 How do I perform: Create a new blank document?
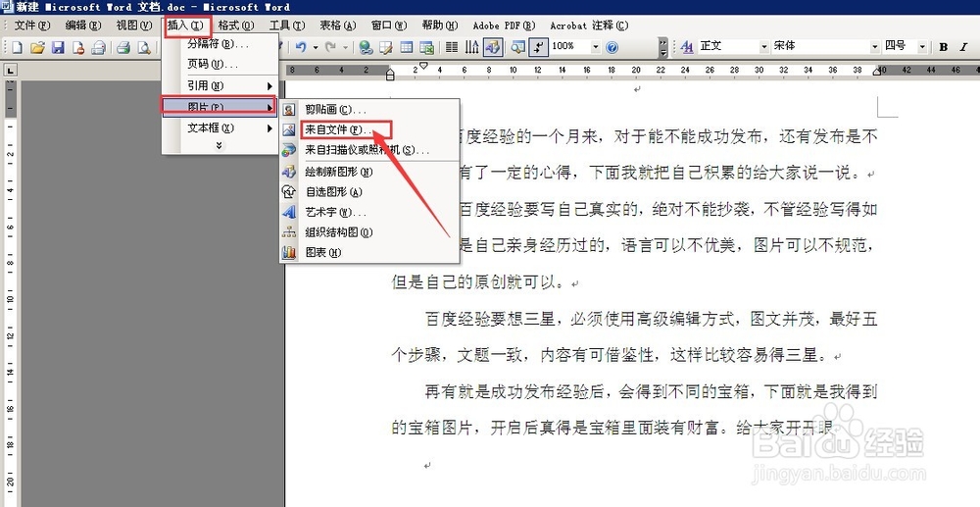(x=17, y=47)
